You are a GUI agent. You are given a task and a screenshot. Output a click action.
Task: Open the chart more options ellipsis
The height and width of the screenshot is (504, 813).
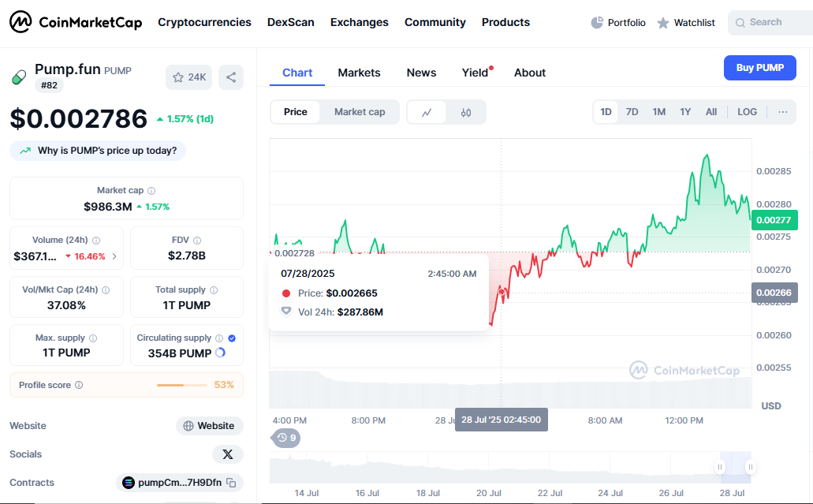pos(782,112)
